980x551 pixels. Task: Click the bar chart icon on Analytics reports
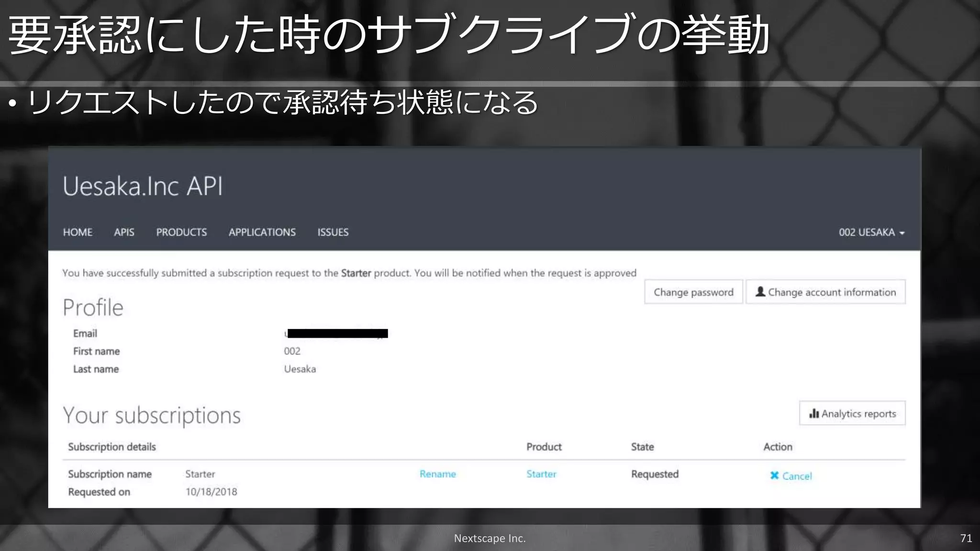pyautogui.click(x=814, y=413)
